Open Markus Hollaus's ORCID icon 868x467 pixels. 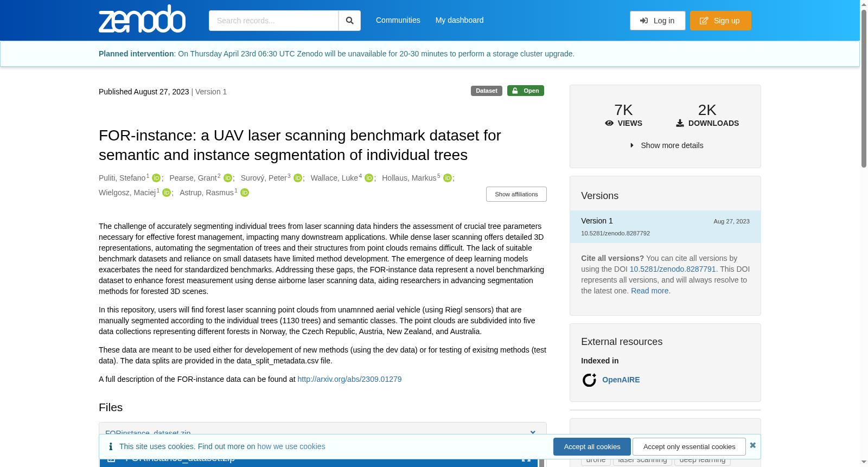[448, 178]
